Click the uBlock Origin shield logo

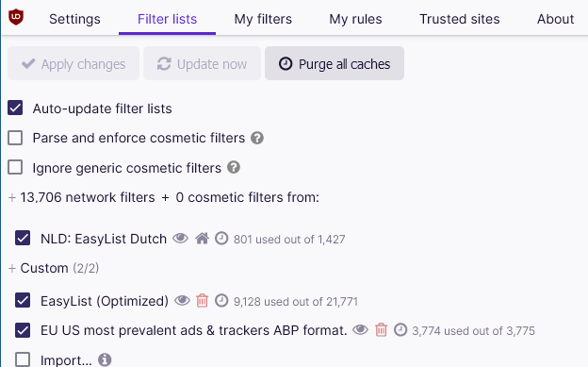pyautogui.click(x=16, y=17)
